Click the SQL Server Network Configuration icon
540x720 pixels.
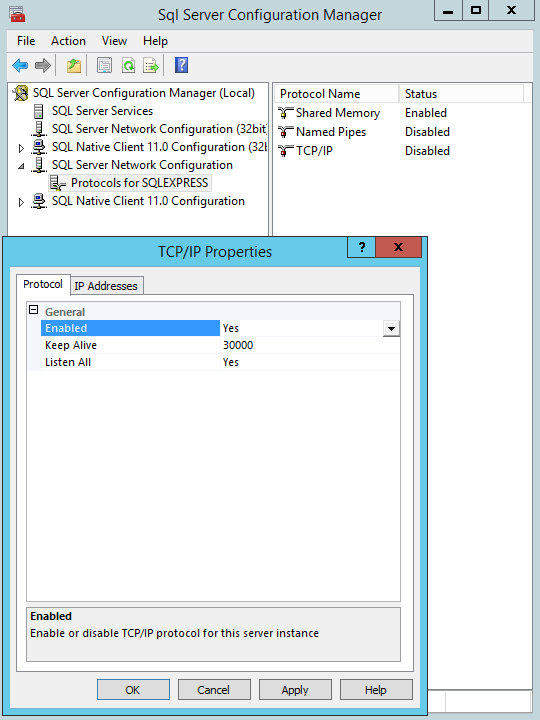point(39,165)
